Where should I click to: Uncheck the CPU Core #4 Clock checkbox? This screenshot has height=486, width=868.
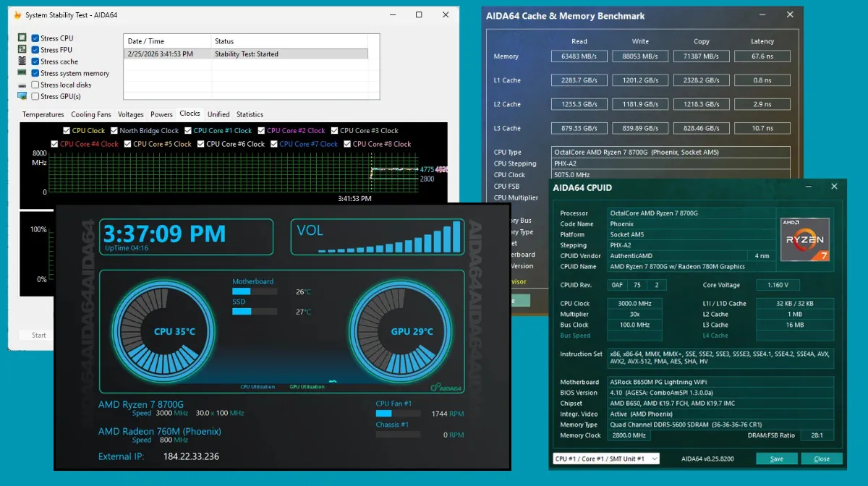[x=54, y=144]
